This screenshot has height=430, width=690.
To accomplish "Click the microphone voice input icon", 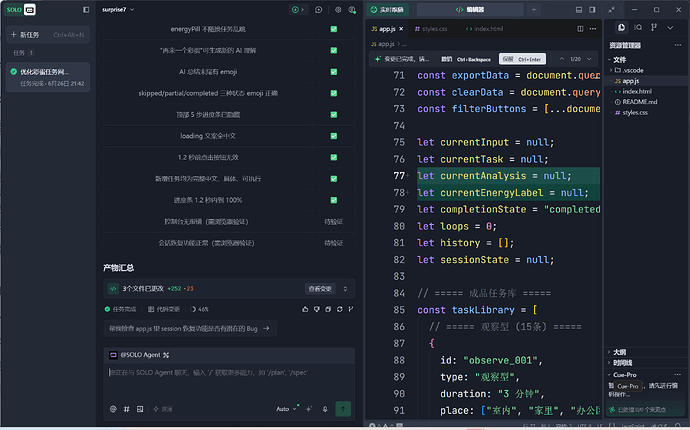I will (x=325, y=409).
